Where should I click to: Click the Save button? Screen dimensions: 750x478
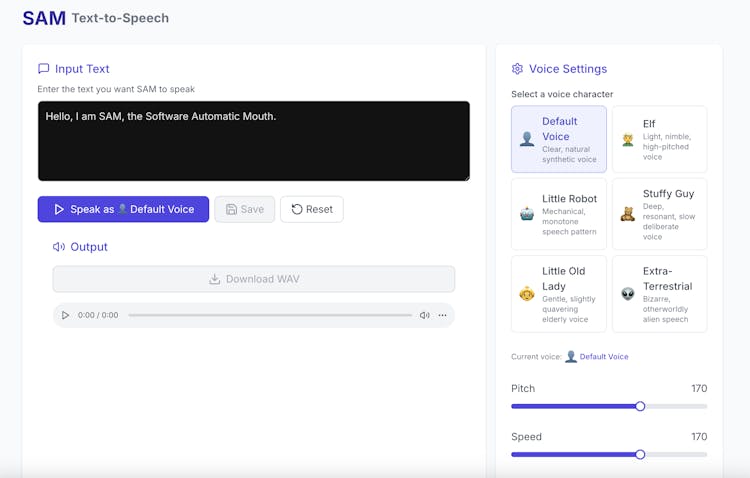click(245, 209)
